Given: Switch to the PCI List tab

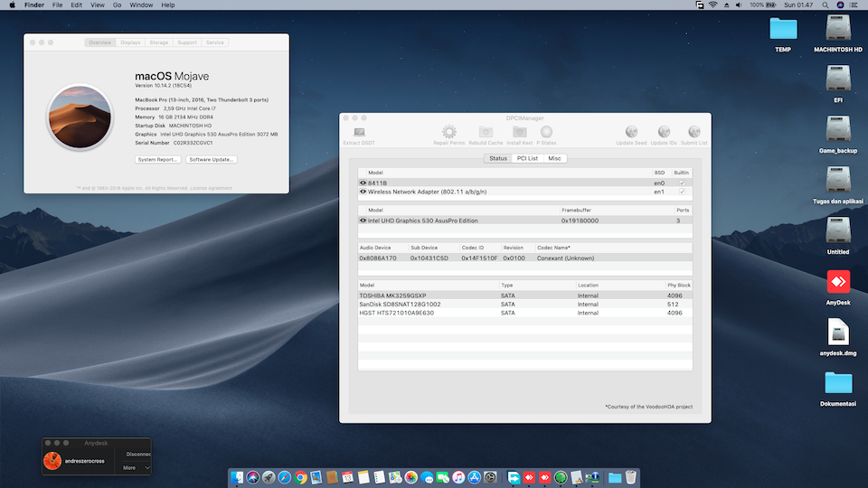Looking at the screenshot, I should pos(527,158).
